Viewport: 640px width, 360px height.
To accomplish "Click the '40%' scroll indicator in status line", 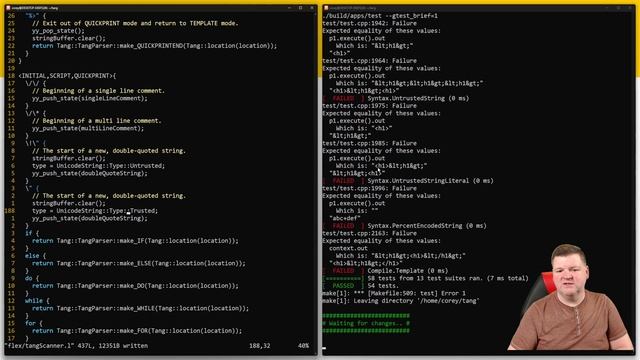I will tap(303, 346).
